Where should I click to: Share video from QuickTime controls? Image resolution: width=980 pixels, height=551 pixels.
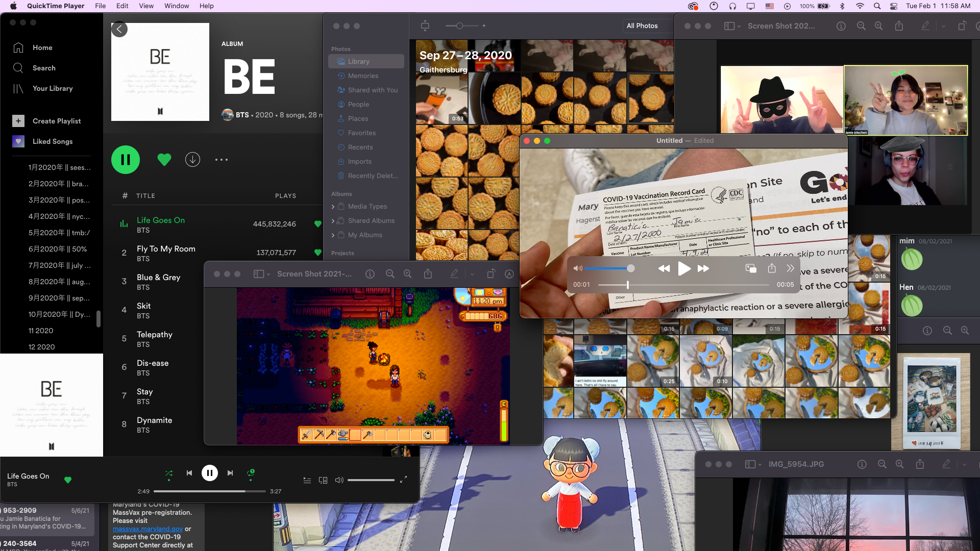(772, 268)
